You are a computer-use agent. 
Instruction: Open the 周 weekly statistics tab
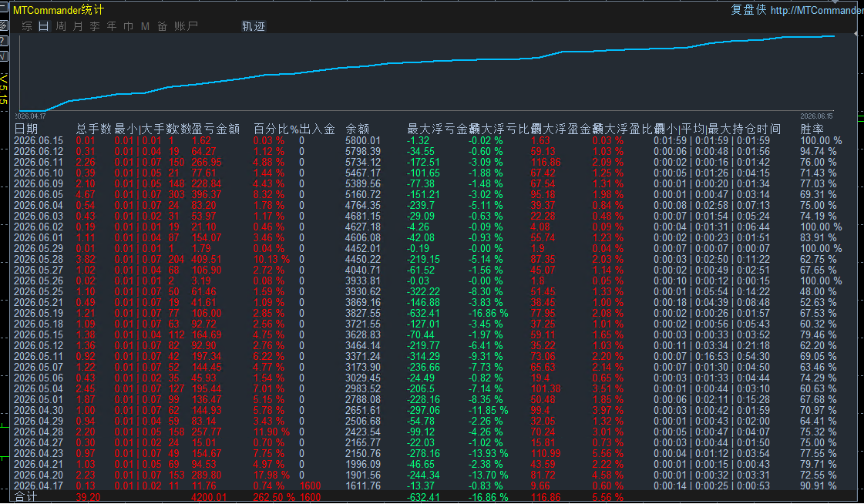[x=61, y=26]
